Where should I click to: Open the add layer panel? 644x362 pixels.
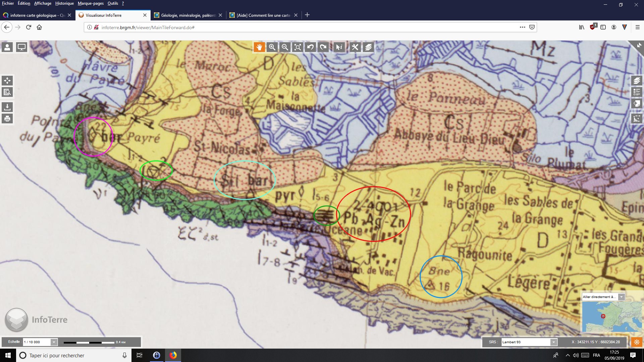pyautogui.click(x=637, y=103)
